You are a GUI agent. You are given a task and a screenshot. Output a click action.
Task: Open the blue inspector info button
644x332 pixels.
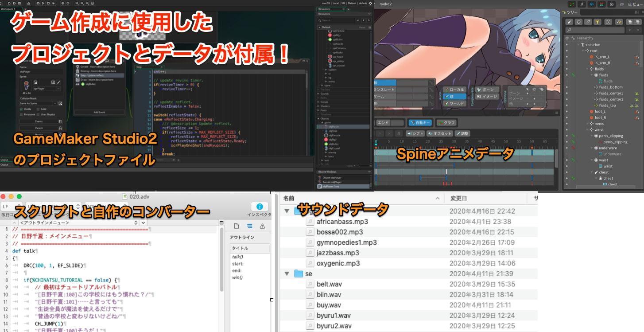pos(260,207)
